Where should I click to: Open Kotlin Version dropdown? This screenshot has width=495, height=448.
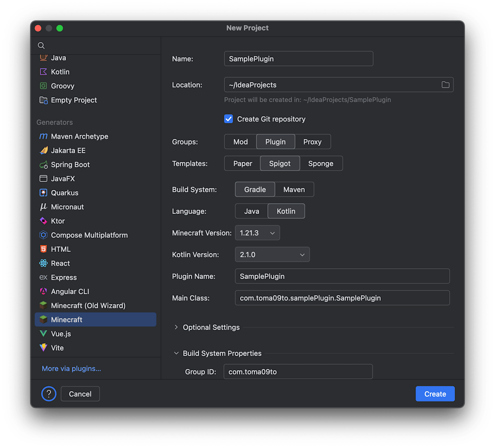point(272,255)
